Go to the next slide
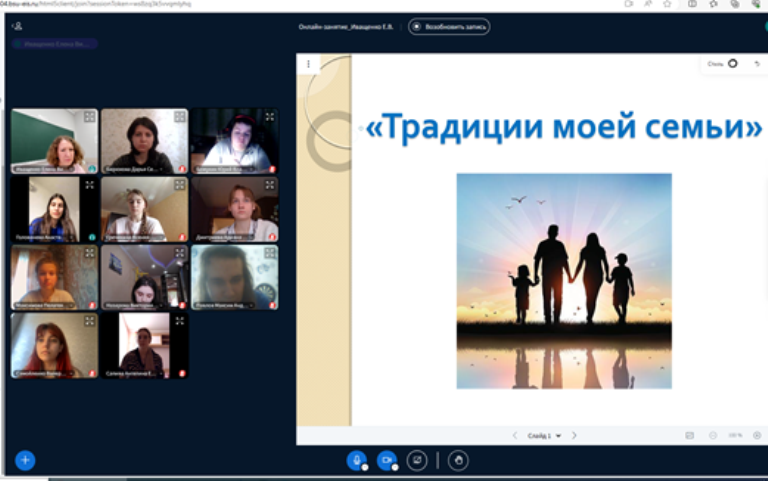768x481 pixels. 575,436
